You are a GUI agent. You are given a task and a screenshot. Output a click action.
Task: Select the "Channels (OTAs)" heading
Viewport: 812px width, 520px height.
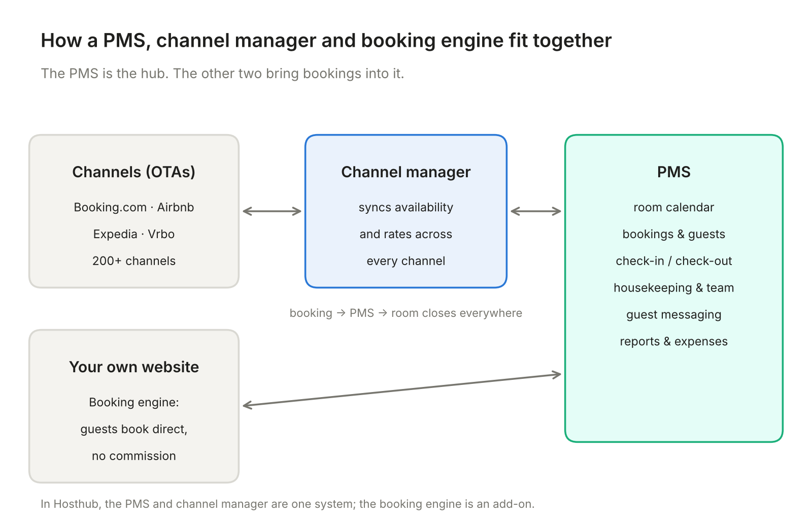[134, 172]
